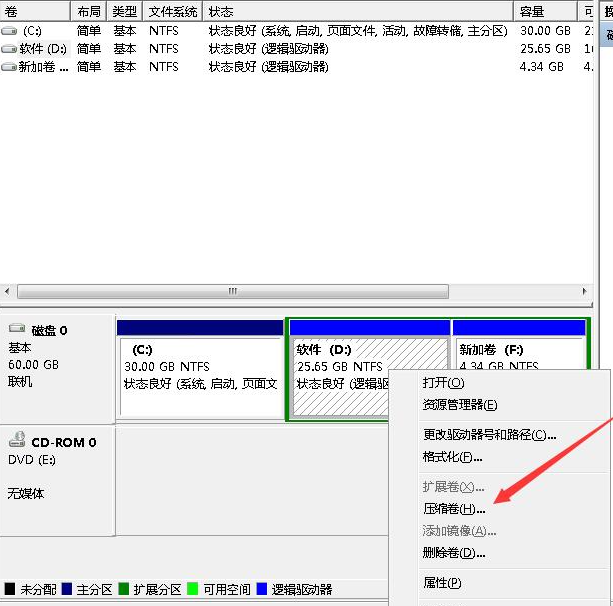The height and width of the screenshot is (606, 613).
Task: Click the green 扩展分区 legend swatch
Action: [124, 588]
